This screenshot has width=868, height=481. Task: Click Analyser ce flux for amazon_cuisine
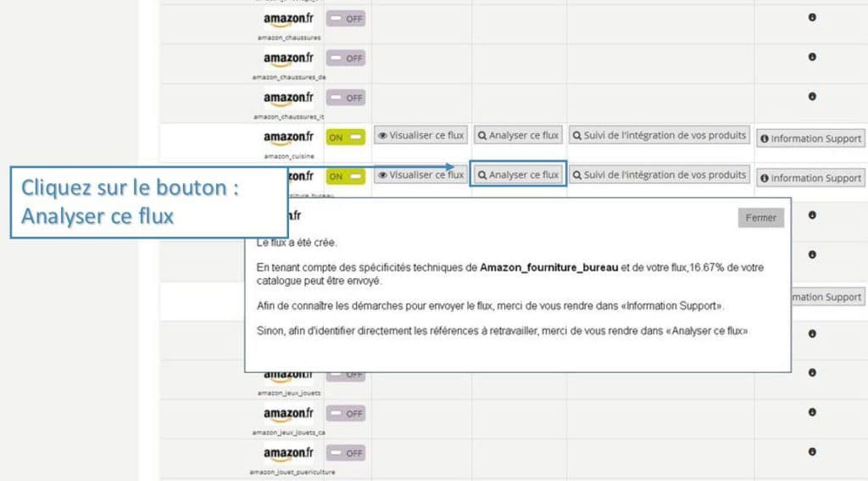518,135
